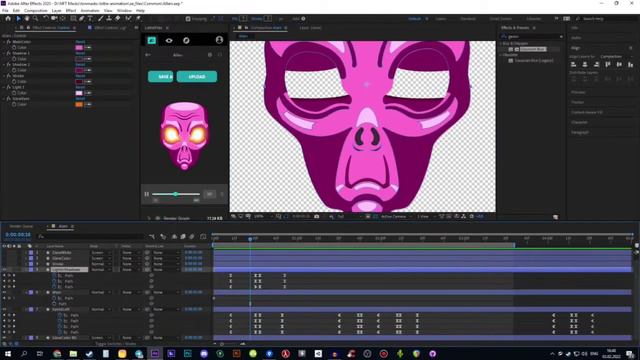Click the MainColor pink color swatch
640x360 pixels.
coord(79,47)
